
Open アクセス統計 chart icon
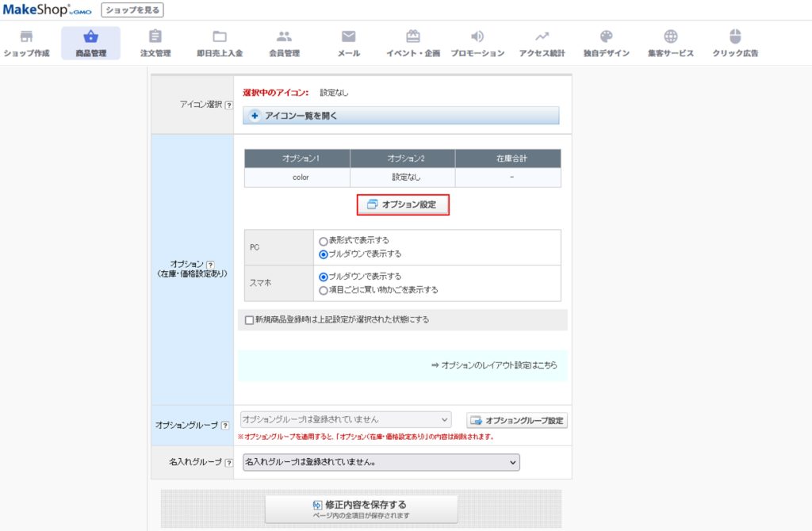542,36
